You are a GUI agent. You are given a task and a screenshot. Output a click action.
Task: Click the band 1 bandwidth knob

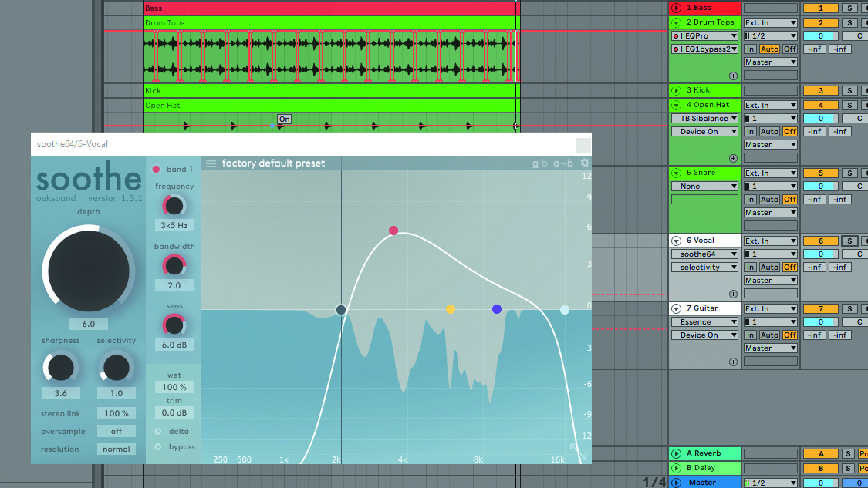tap(174, 266)
